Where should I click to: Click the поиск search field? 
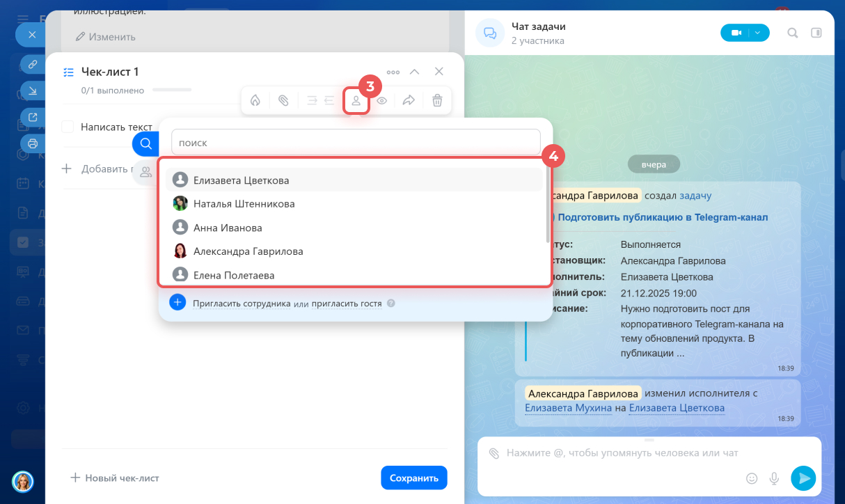click(356, 142)
